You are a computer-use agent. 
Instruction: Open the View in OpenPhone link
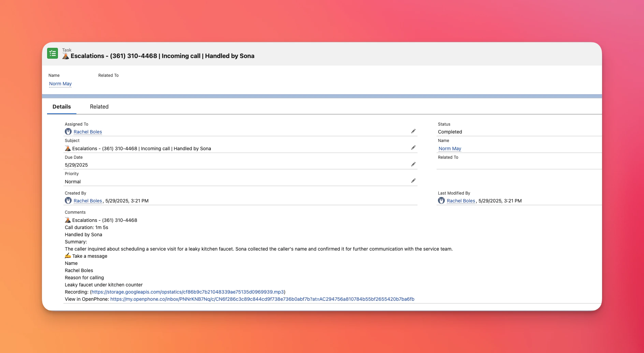tap(262, 299)
